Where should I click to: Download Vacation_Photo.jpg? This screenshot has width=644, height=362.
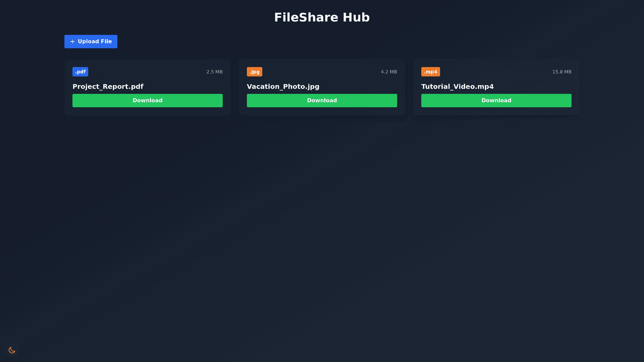coord(322,101)
